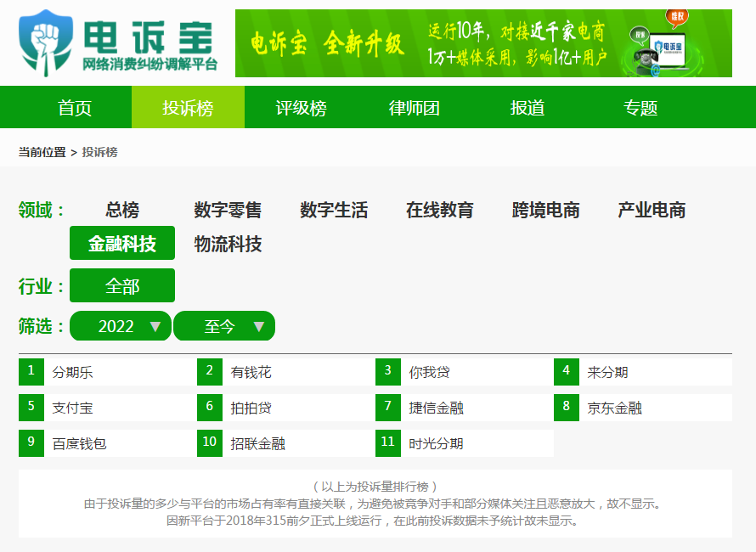Image resolution: width=756 pixels, height=552 pixels.
Task: Open rank 10 招联金融 entry
Action: click(x=286, y=443)
